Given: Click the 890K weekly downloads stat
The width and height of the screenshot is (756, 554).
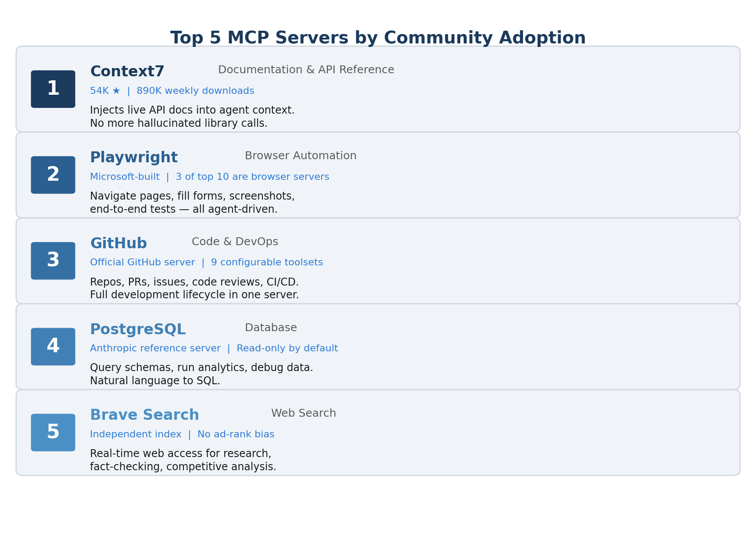Looking at the screenshot, I should coord(195,91).
